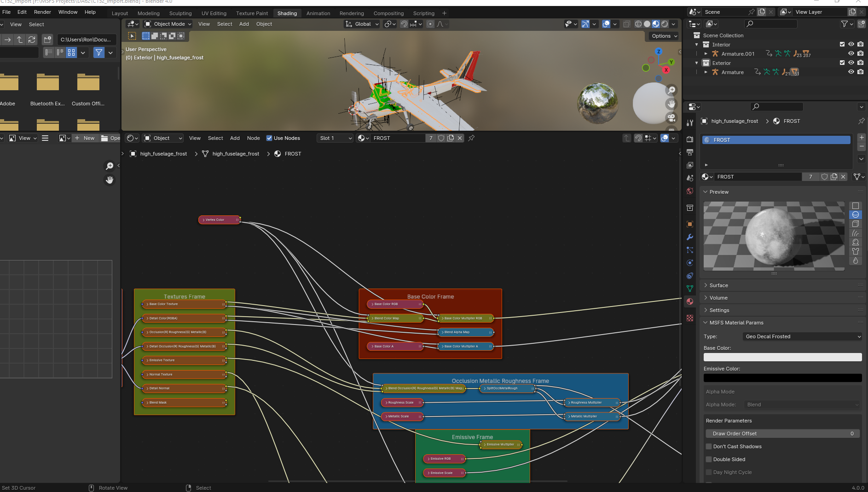The image size is (868, 492).
Task: Open a new browser window in file browser
Action: [x=47, y=40]
